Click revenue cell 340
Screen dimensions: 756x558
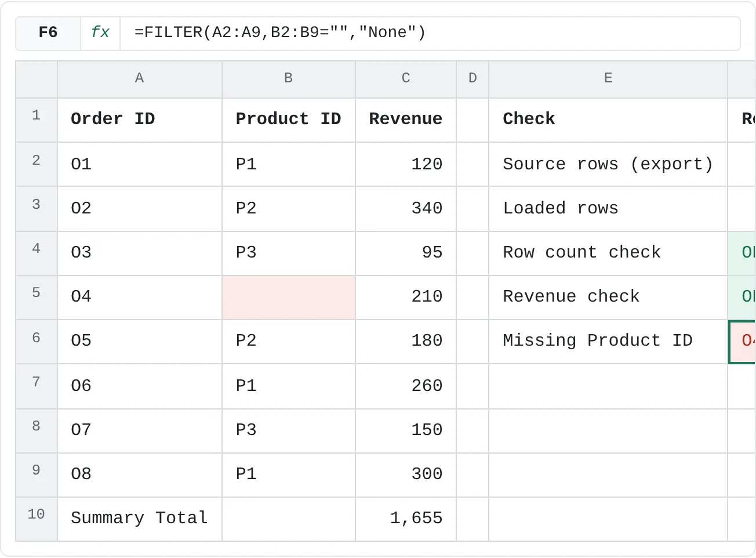click(x=406, y=209)
